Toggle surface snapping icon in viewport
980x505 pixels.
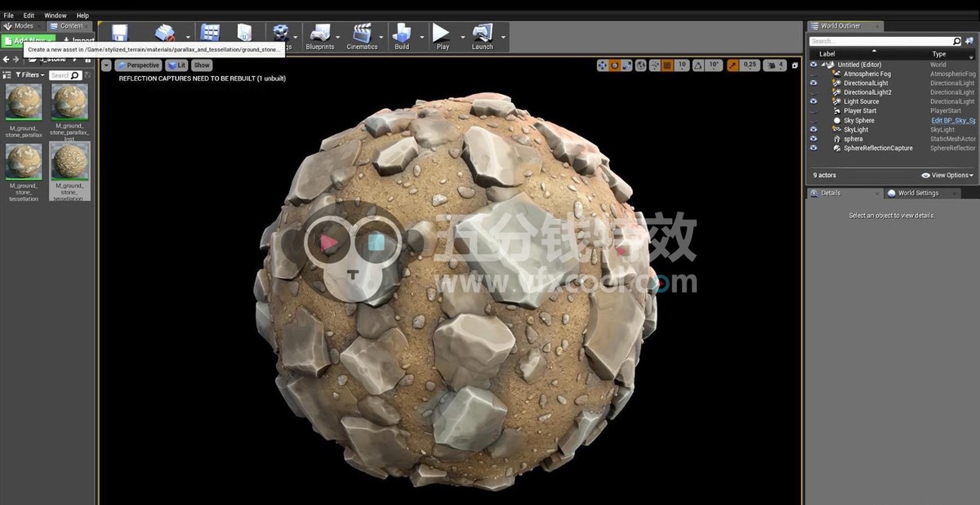click(x=654, y=65)
